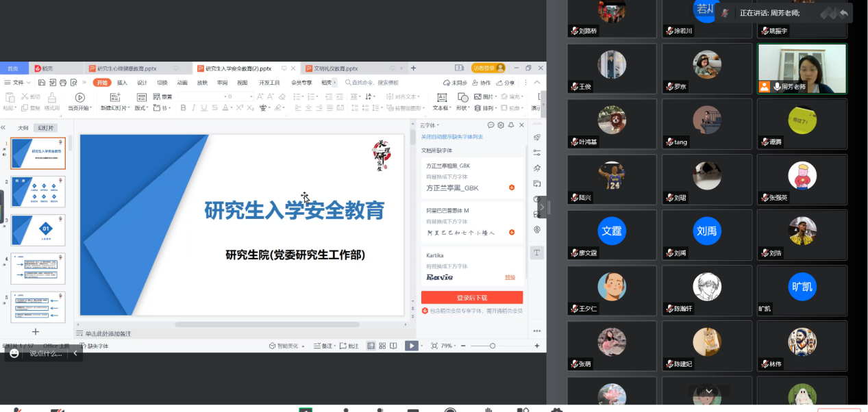Open the 79% zoom level dropdown

(x=448, y=346)
